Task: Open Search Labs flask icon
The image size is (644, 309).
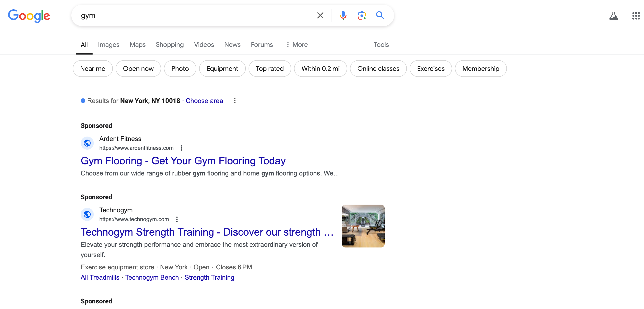Action: click(613, 16)
